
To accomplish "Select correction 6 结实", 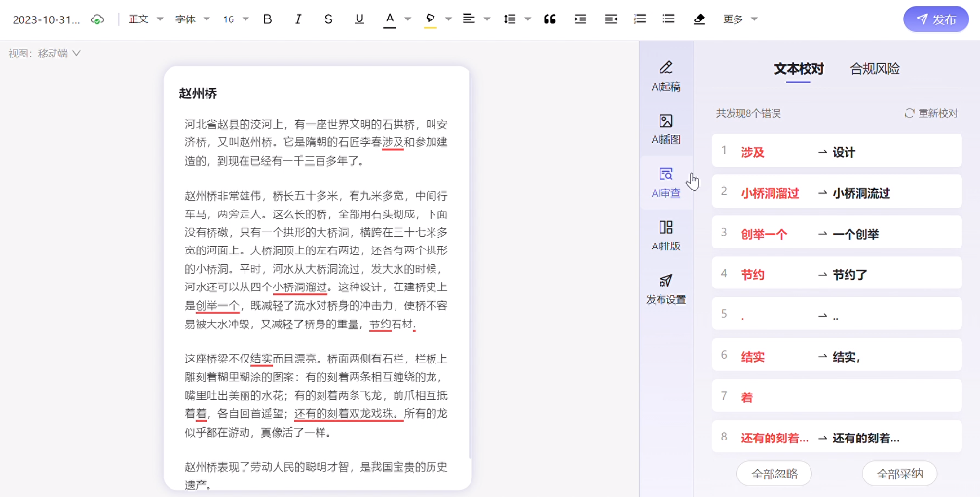I will point(836,357).
